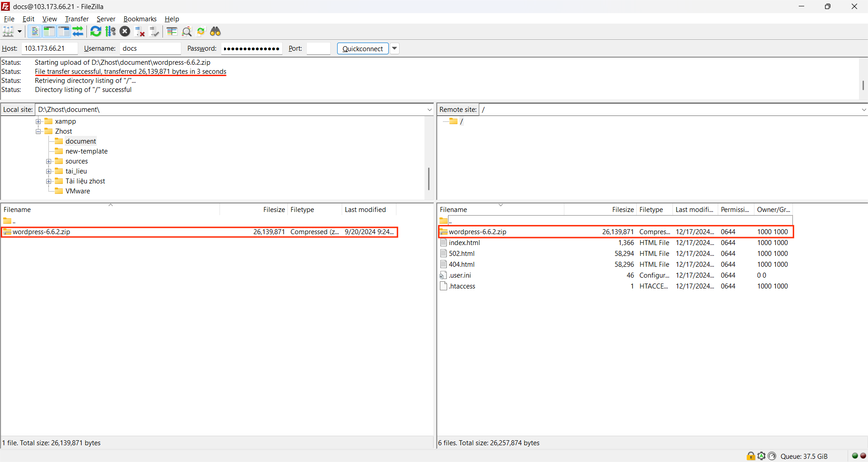Open the Quickconnect history dropdown arrow

pyautogui.click(x=395, y=48)
